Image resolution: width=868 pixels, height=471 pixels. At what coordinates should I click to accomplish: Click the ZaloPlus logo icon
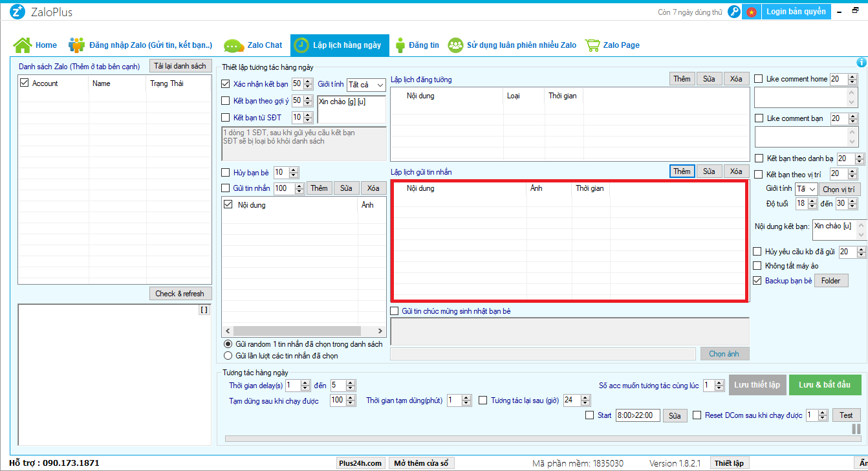pos(17,12)
